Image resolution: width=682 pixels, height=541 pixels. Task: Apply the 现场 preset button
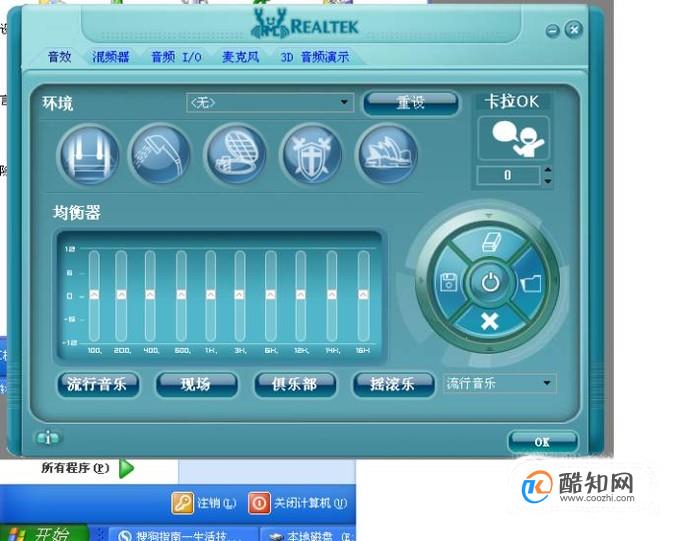[x=196, y=384]
